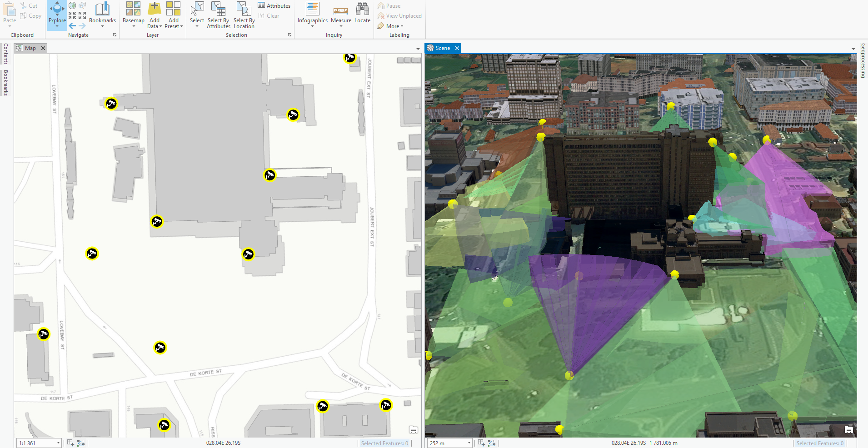This screenshot has width=868, height=448.
Task: Open the map scale dropdown showing 1:1 361
Action: [x=58, y=443]
